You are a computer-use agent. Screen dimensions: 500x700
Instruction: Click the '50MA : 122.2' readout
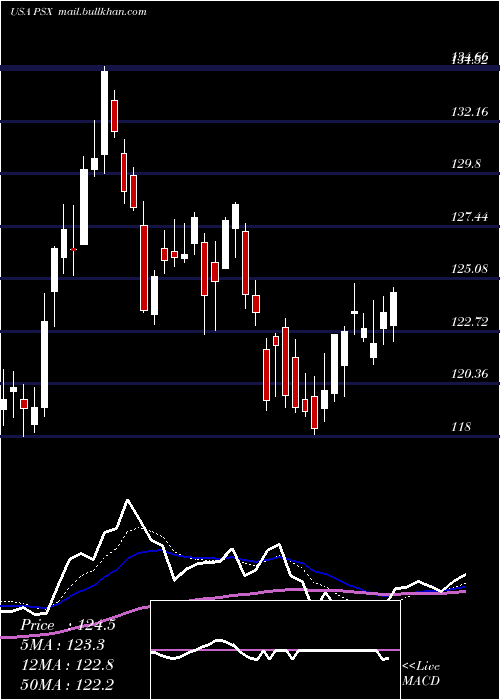pos(67,684)
